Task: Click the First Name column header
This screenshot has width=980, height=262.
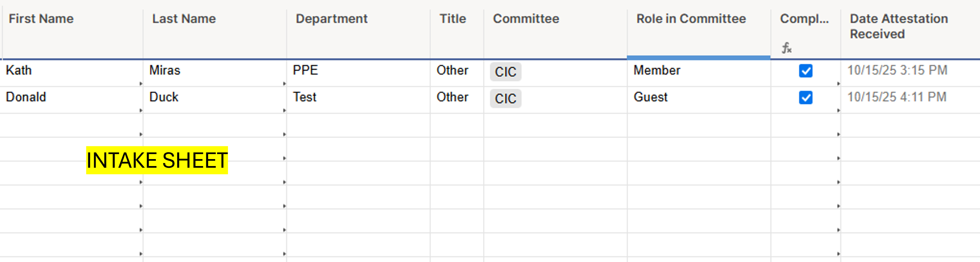Action: point(41,19)
